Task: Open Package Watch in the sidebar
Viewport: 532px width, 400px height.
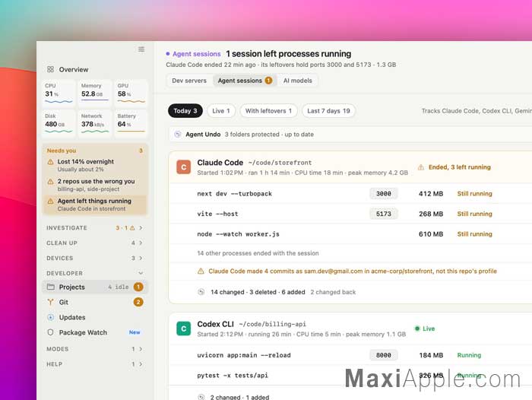Action: 95,332
